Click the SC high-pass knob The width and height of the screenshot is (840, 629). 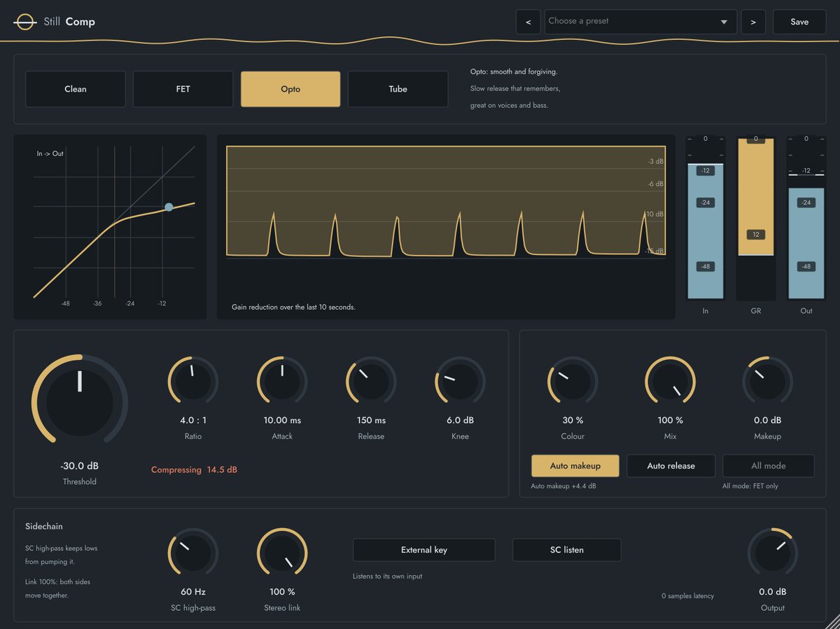tap(193, 553)
